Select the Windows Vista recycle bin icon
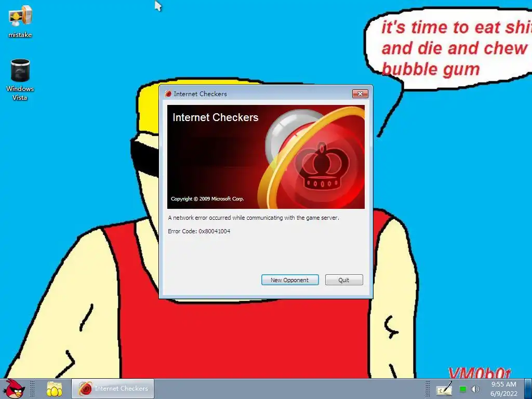Image resolution: width=532 pixels, height=399 pixels. (20, 79)
